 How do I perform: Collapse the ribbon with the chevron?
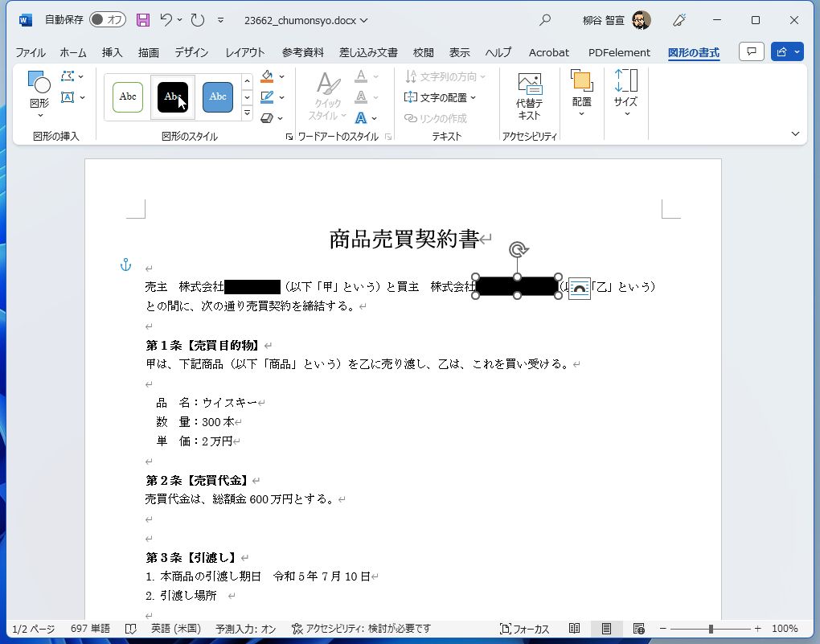click(x=795, y=133)
